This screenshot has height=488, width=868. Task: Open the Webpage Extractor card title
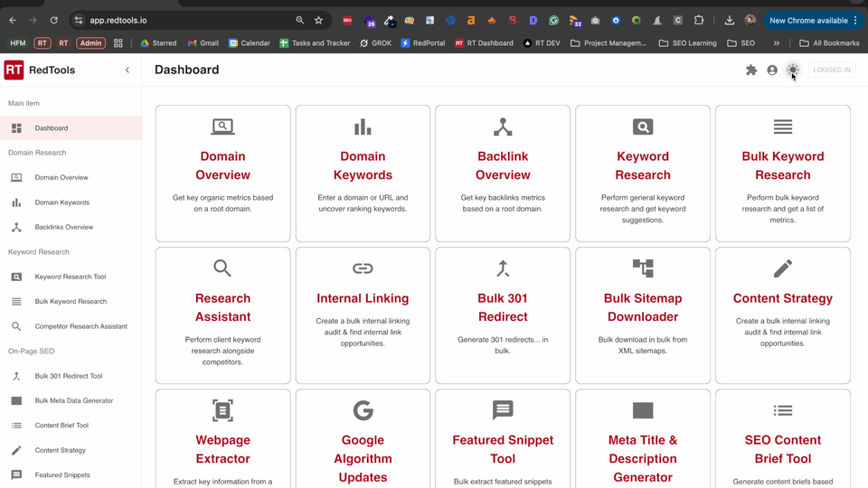(x=222, y=449)
